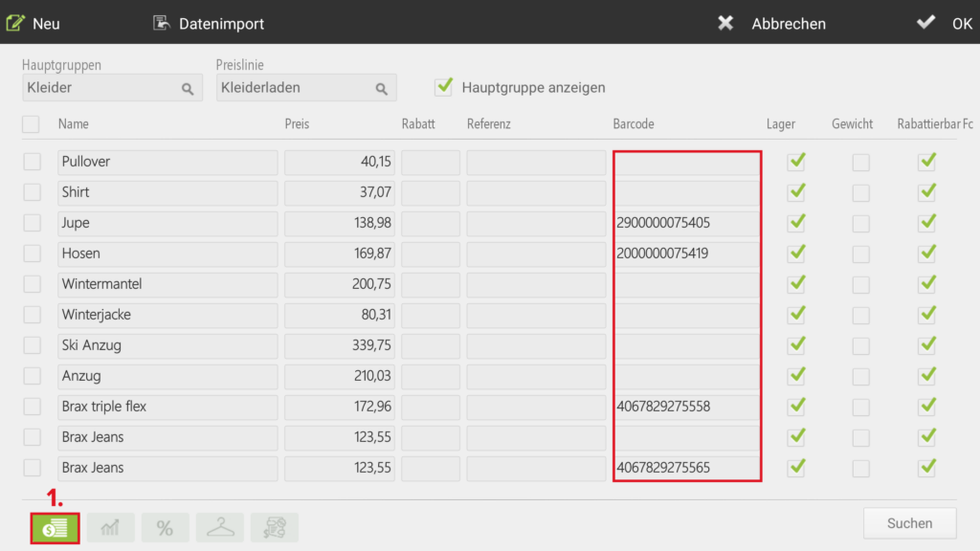Viewport: 980px width, 551px height.
Task: Edit the Shirt price 37,07 field
Action: pyautogui.click(x=340, y=192)
